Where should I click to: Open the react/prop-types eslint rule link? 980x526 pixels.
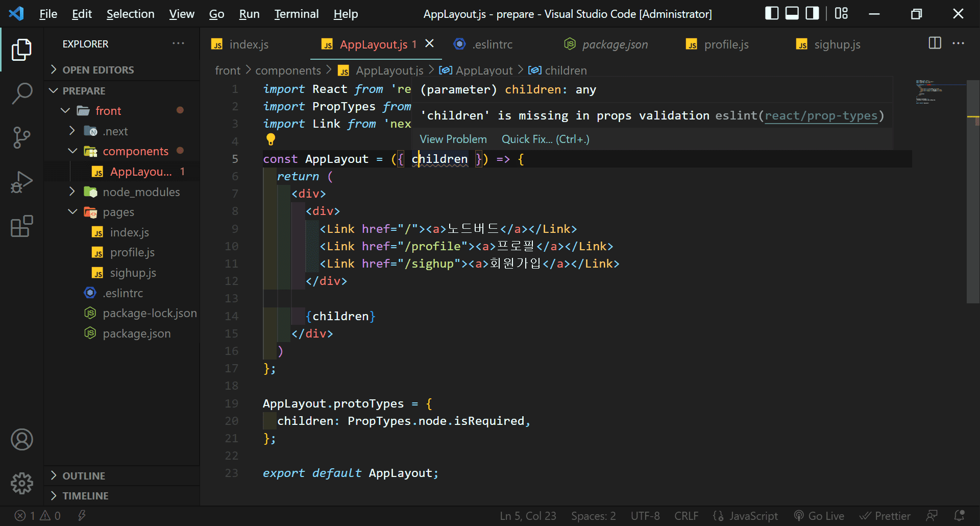[821, 116]
